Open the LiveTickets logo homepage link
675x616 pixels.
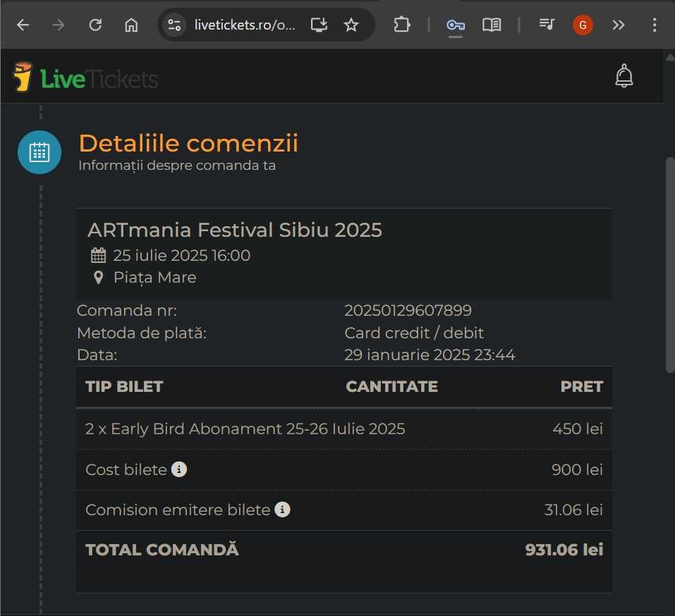point(85,78)
